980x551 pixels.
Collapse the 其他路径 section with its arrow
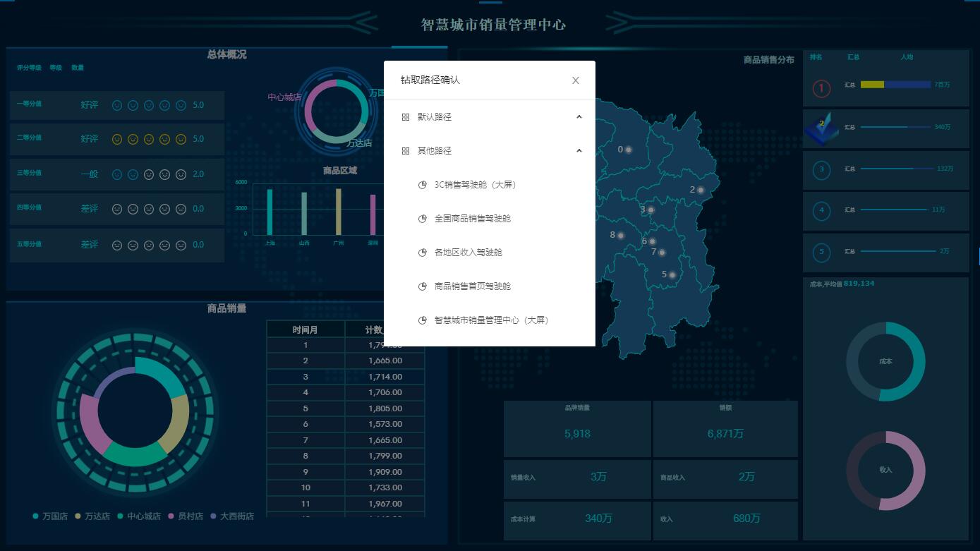(x=579, y=151)
